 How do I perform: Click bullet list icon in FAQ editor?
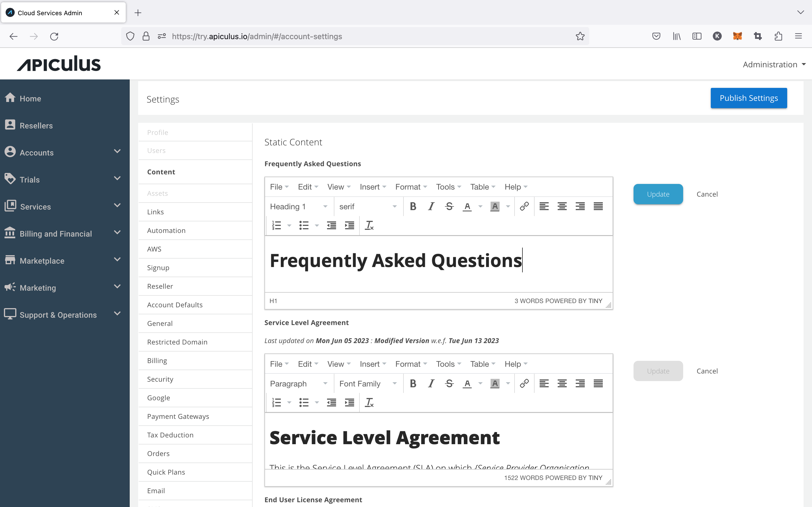304,225
